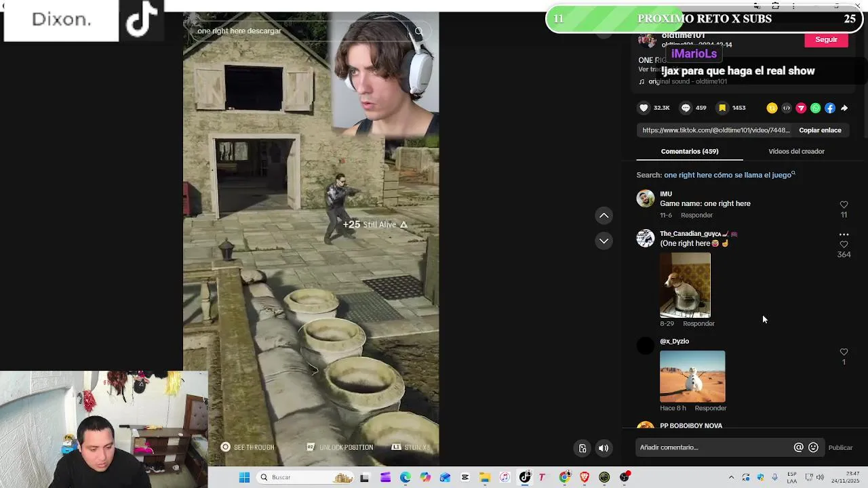
Task: Open the TikTok app in the taskbar
Action: tap(525, 477)
